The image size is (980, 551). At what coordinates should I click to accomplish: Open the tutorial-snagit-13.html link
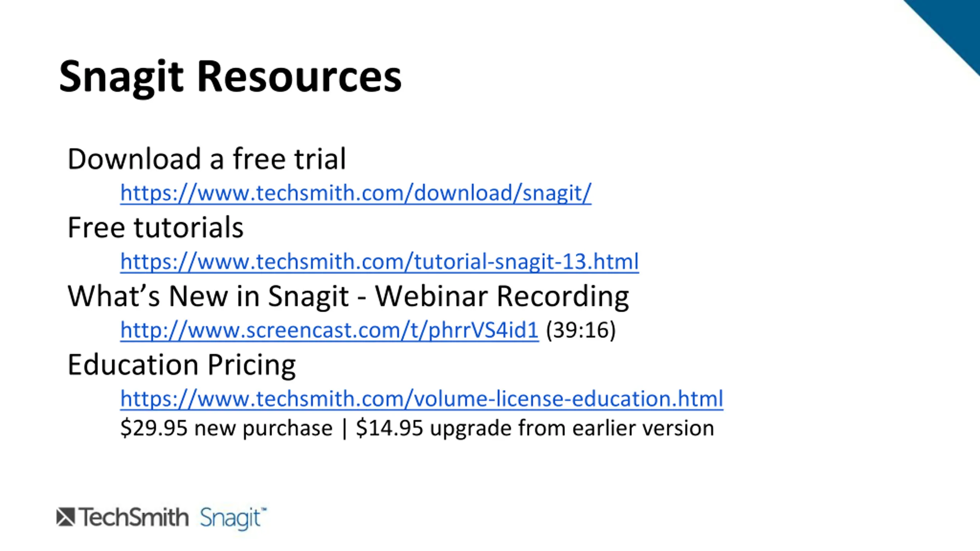click(x=379, y=262)
